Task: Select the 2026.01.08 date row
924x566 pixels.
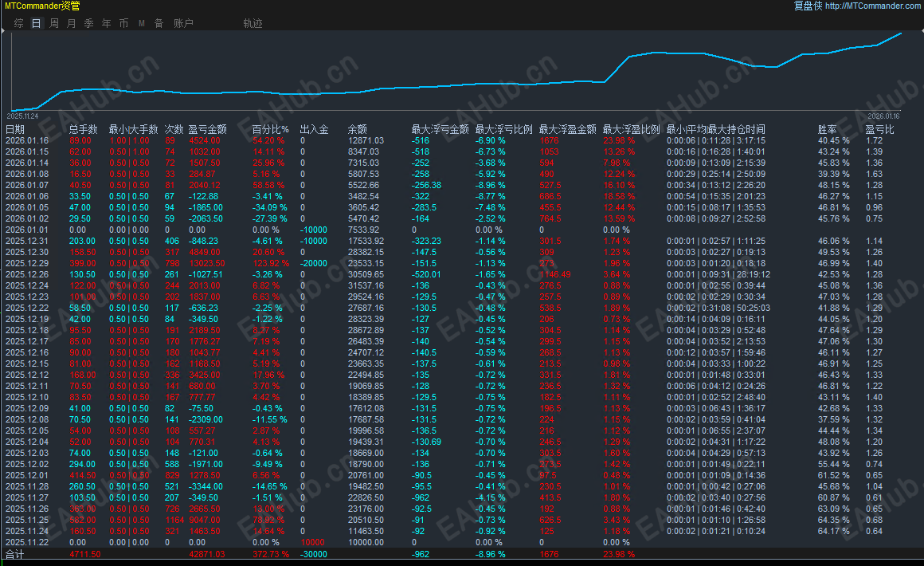Action: pyautogui.click(x=27, y=174)
